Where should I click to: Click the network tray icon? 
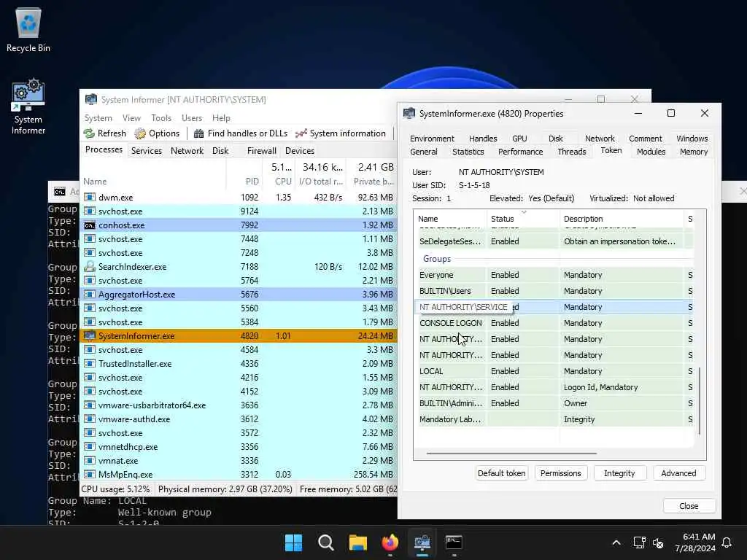click(639, 542)
